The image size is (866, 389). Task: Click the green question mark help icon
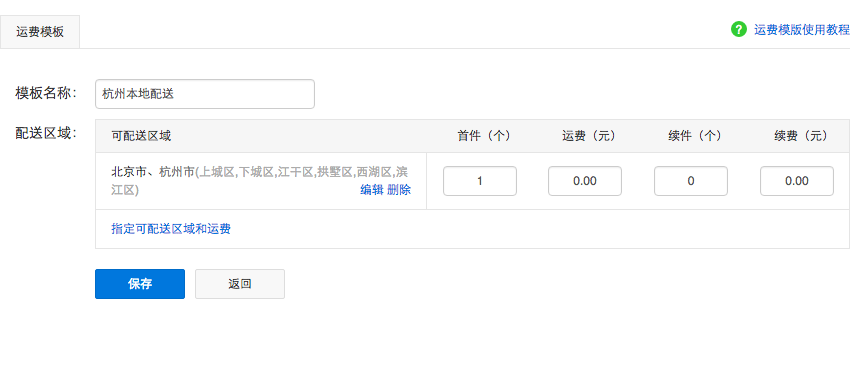coord(738,30)
